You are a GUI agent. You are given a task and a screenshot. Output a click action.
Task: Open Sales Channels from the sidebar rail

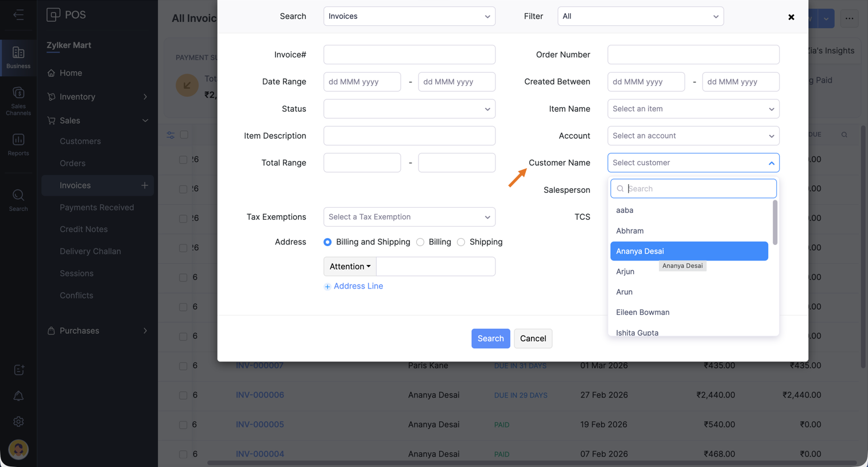(18, 100)
